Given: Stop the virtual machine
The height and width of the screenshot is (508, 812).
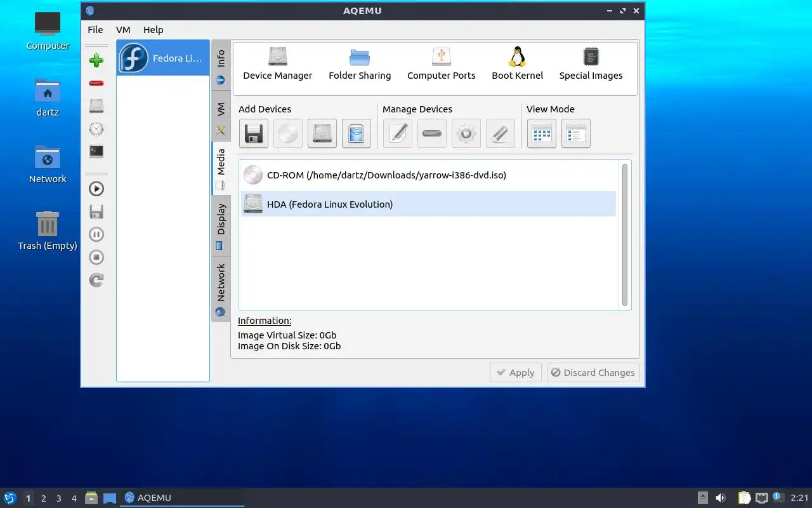Looking at the screenshot, I should pos(96,257).
